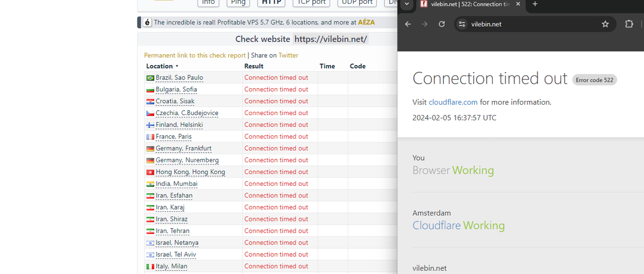Viewport: 644px width, 274px height.
Task: Click Connection timed out result for Brazil
Action: click(x=276, y=77)
